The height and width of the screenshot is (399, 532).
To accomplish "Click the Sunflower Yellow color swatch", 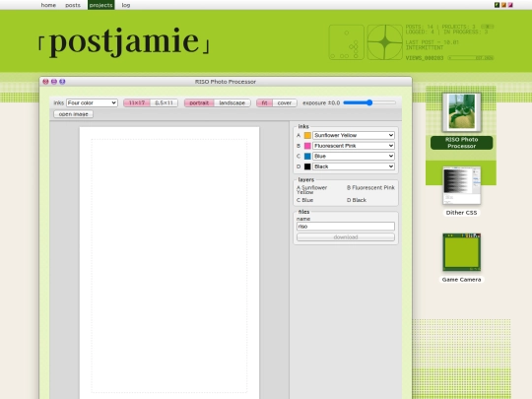I will coord(307,135).
